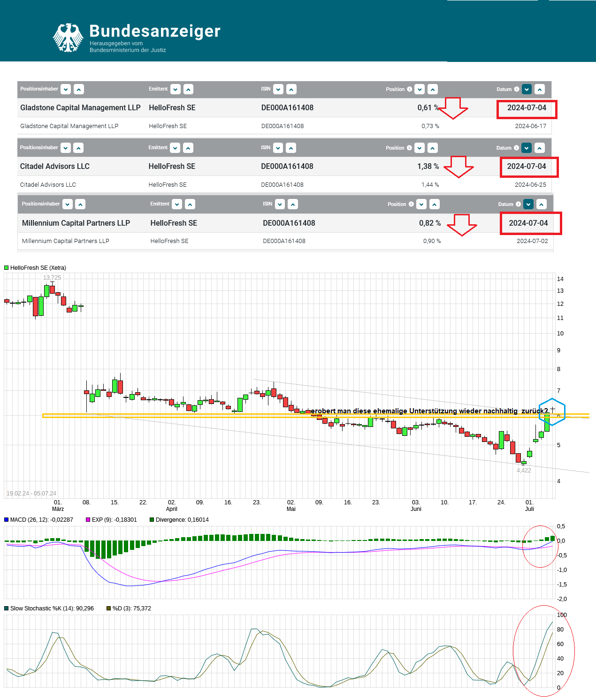Click the magenta EXP (9) legend swatch

[88, 519]
